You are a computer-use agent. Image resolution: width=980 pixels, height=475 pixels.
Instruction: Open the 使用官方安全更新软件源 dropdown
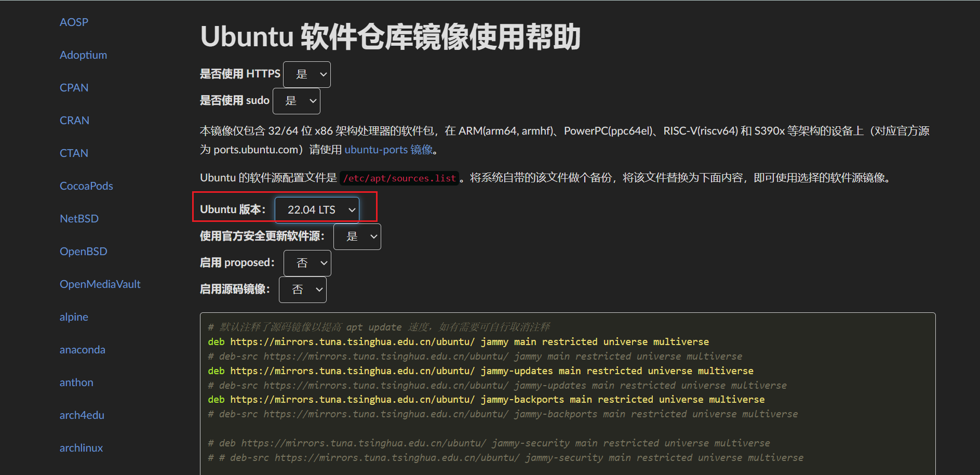click(x=357, y=236)
